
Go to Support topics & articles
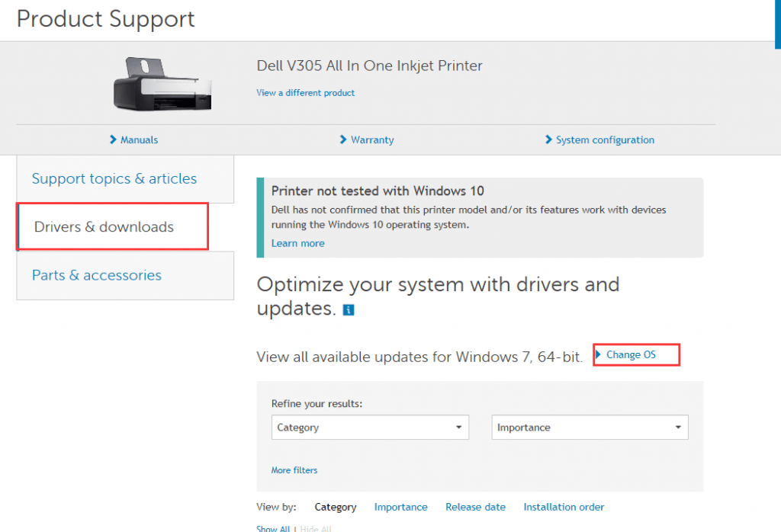(114, 178)
